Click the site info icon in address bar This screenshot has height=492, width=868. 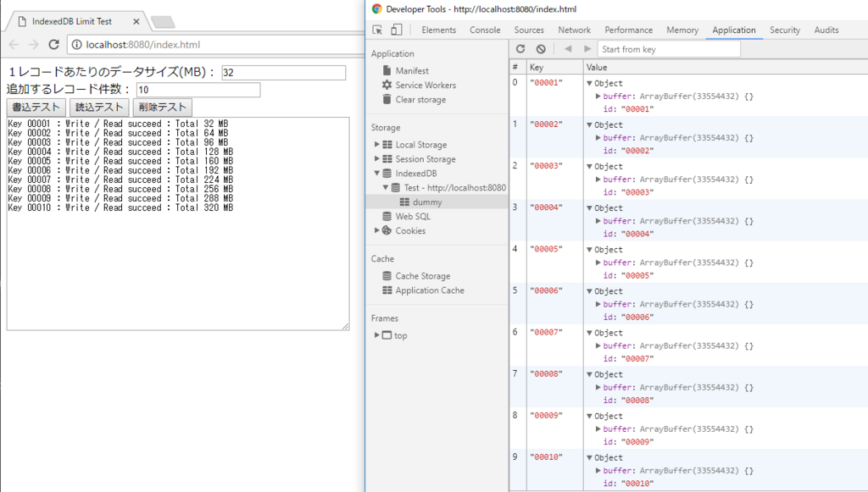[77, 45]
